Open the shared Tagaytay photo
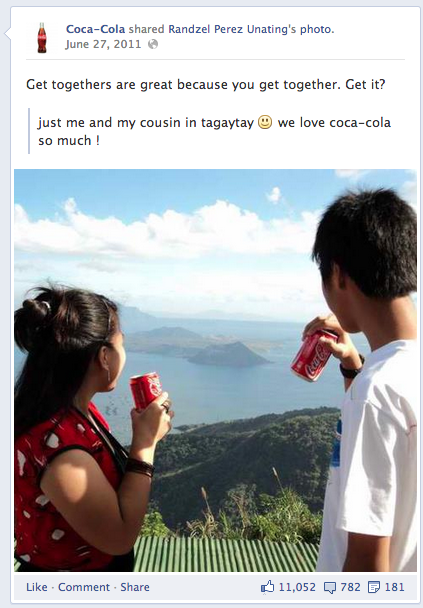The image size is (423, 608). pyautogui.click(x=216, y=370)
